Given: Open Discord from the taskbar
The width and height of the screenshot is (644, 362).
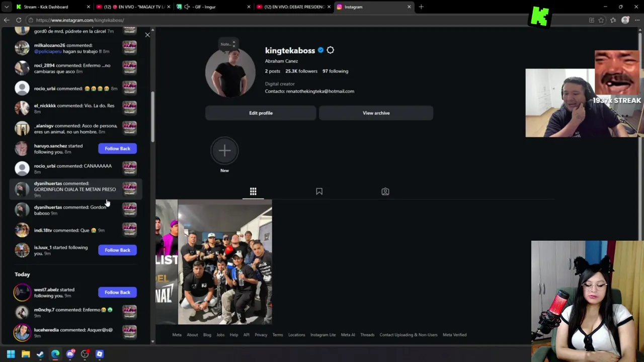Looking at the screenshot, I should click(x=70, y=354).
